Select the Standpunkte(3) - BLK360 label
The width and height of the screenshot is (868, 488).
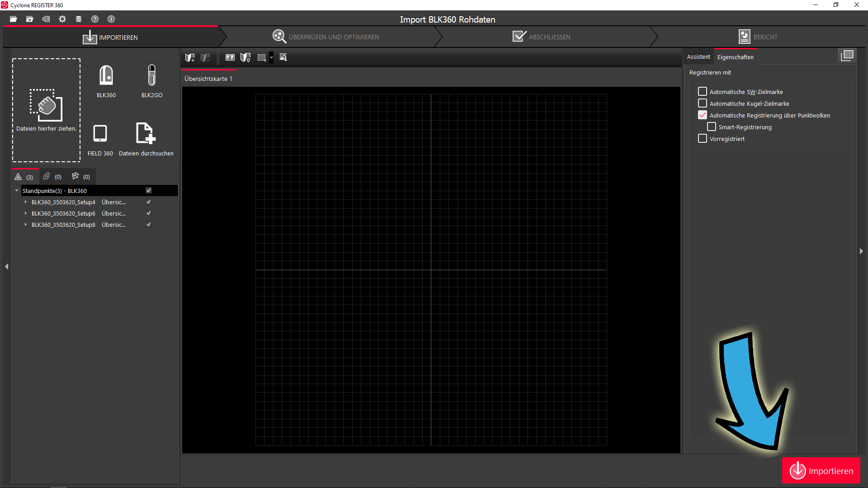pos(55,191)
